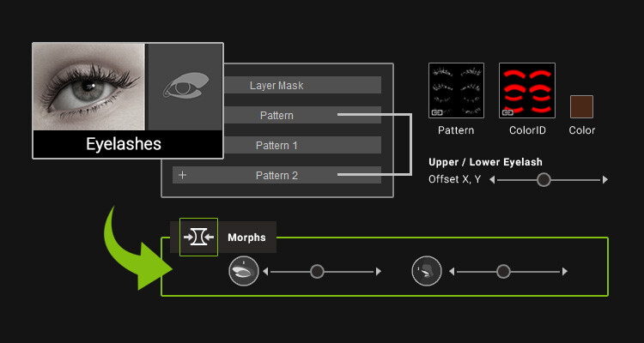
Task: Select the Pattern 2 layer row
Action: (x=276, y=175)
